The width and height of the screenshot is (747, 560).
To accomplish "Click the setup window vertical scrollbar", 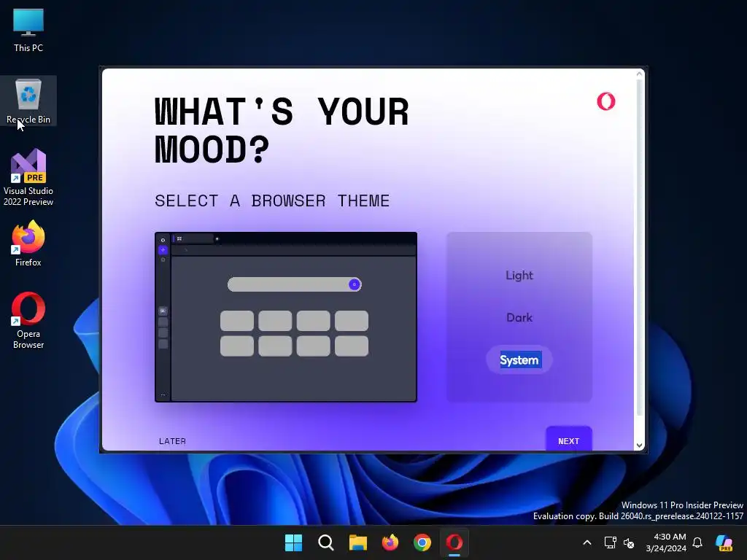I will tap(639, 248).
